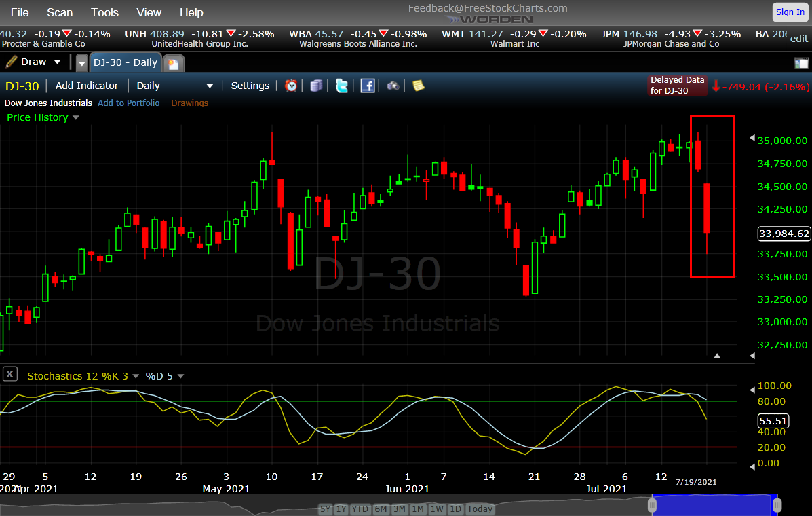The height and width of the screenshot is (516, 812).
Task: Jump to Today on the timeline
Action: 480,509
